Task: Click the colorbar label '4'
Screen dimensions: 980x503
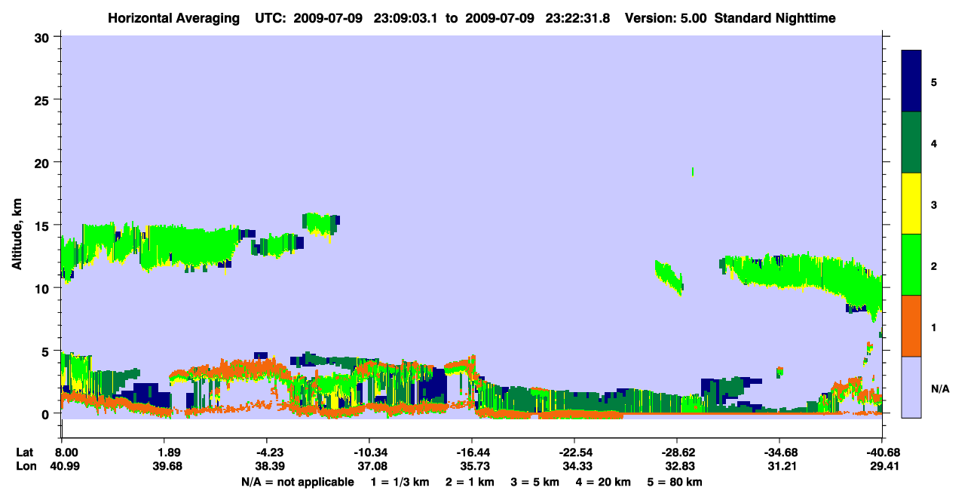Action: pyautogui.click(x=934, y=143)
